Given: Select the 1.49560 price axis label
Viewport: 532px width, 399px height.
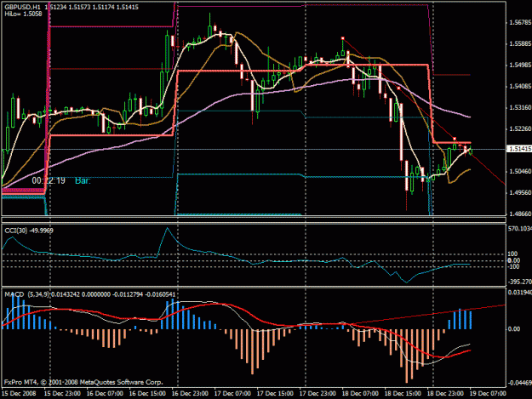Looking at the screenshot, I should [x=520, y=192].
